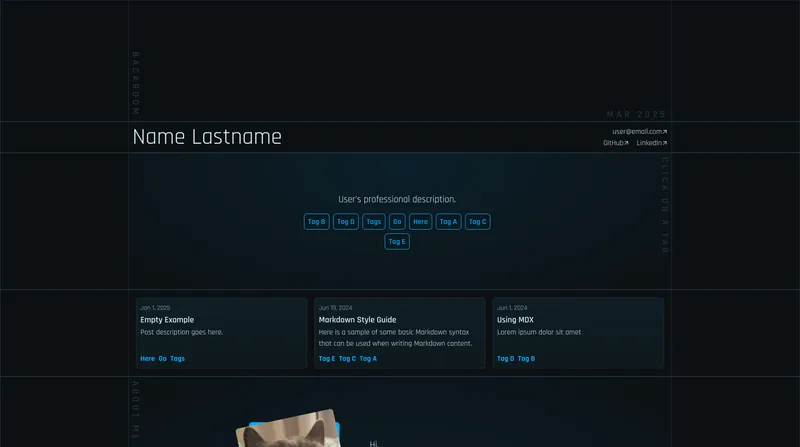Screen dimensions: 800x447
Task: Select the Tag E filter button
Action: point(397,241)
